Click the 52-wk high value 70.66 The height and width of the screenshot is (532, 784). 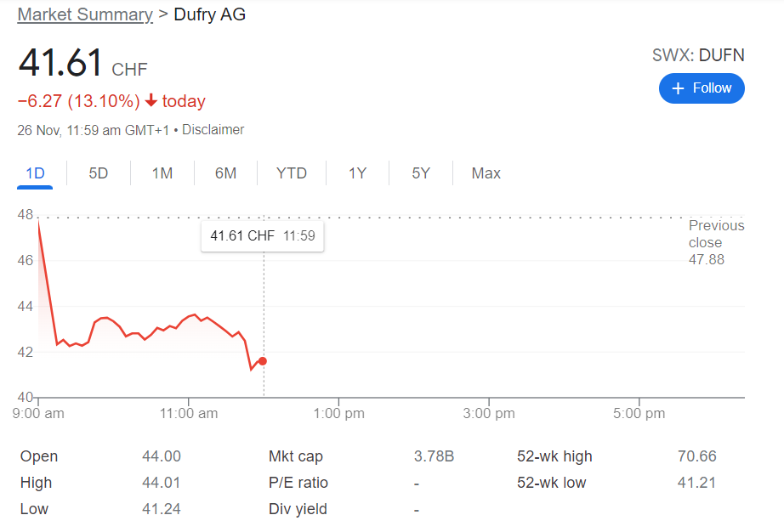point(696,456)
